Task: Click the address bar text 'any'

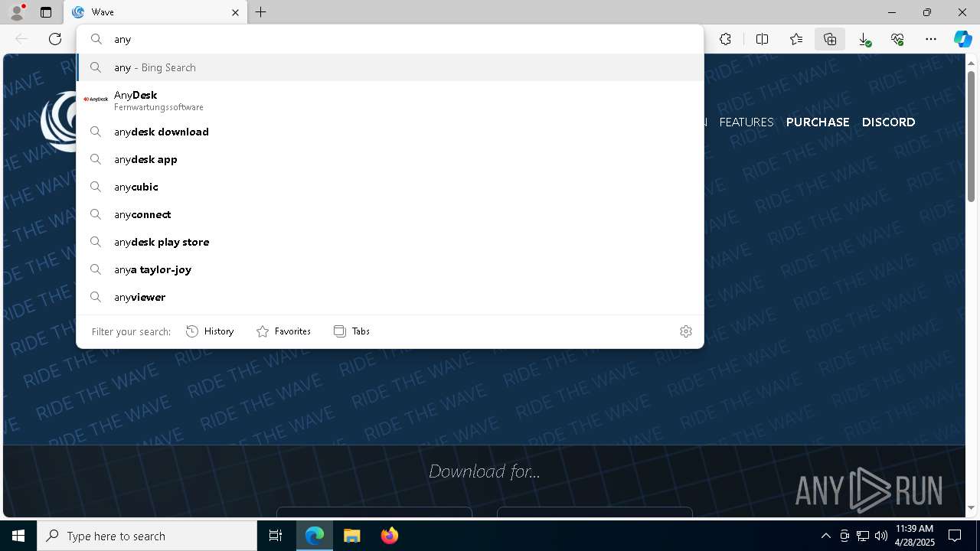Action: point(122,39)
